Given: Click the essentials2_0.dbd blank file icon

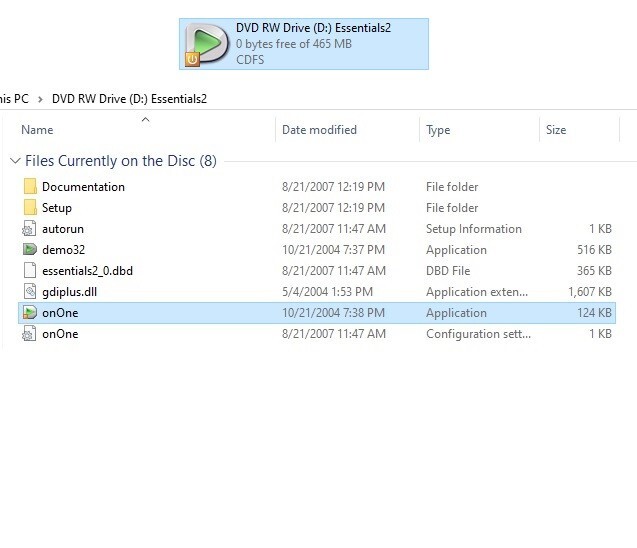Looking at the screenshot, I should pyautogui.click(x=30, y=271).
